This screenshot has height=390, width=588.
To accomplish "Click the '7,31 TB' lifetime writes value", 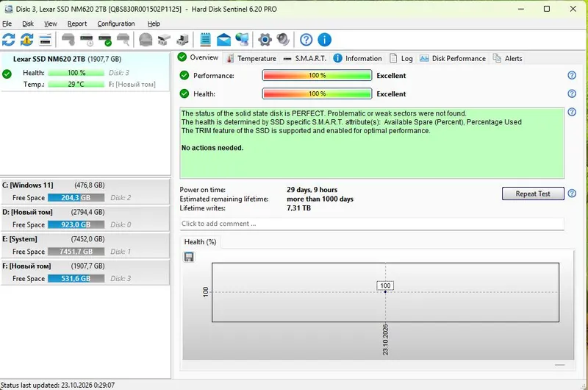I will [x=298, y=208].
